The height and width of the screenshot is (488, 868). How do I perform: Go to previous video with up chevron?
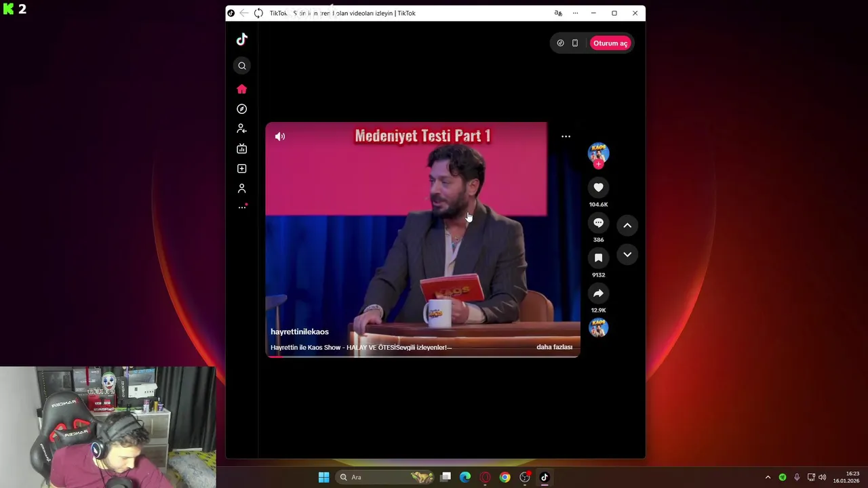pos(627,225)
